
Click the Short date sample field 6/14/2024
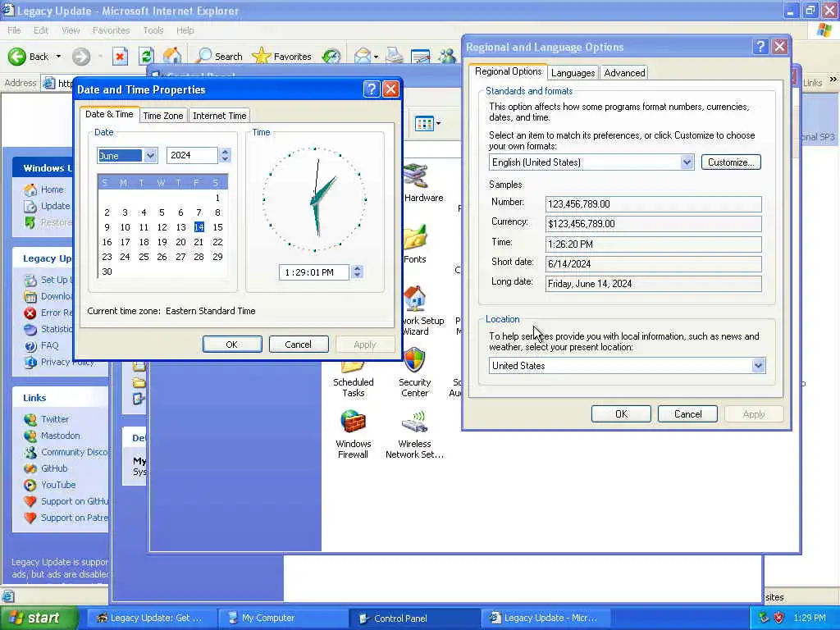coord(654,263)
